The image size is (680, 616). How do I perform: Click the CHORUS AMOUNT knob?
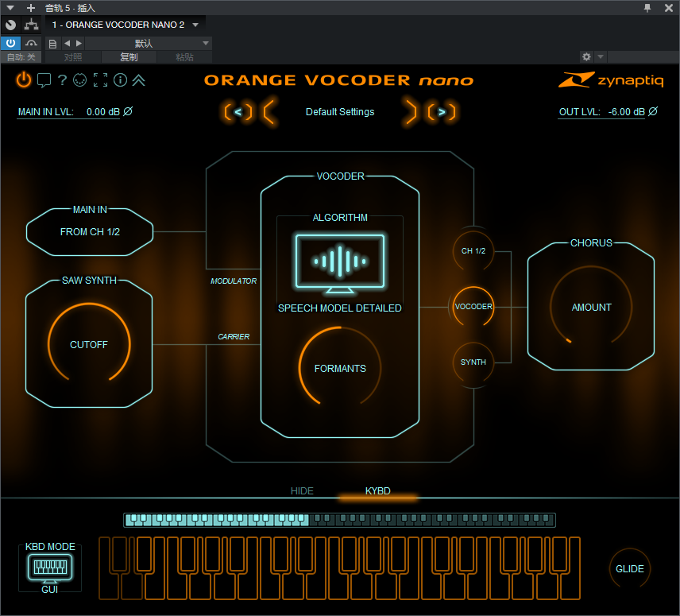(x=591, y=307)
